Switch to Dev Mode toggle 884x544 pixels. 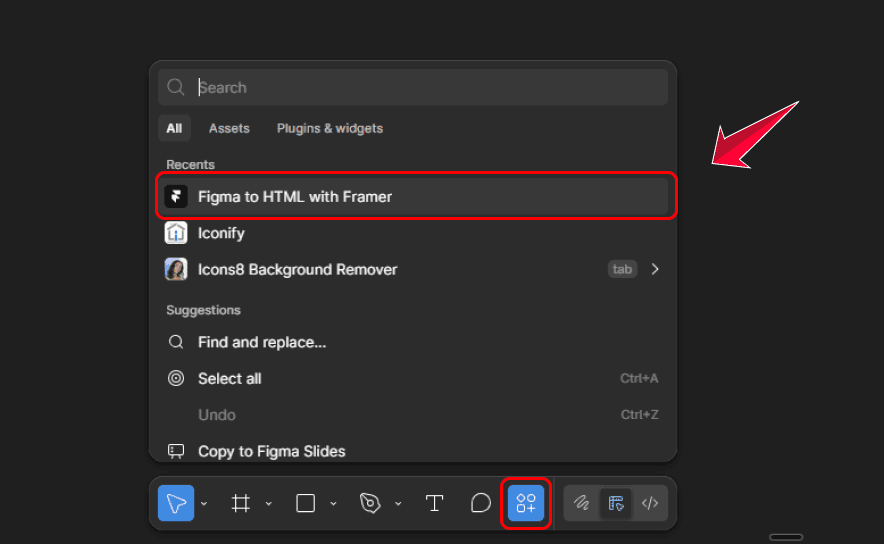click(x=649, y=503)
